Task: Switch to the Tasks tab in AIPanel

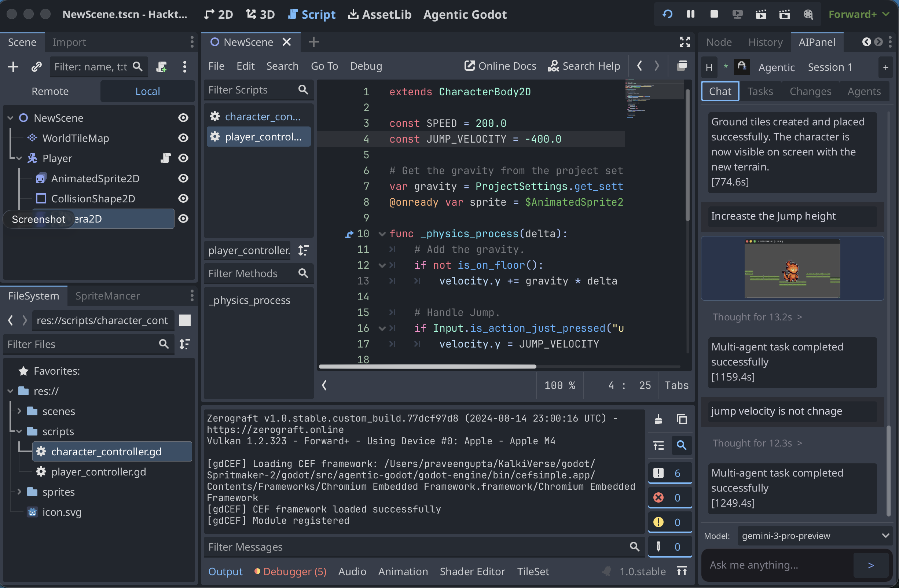Action: (760, 91)
